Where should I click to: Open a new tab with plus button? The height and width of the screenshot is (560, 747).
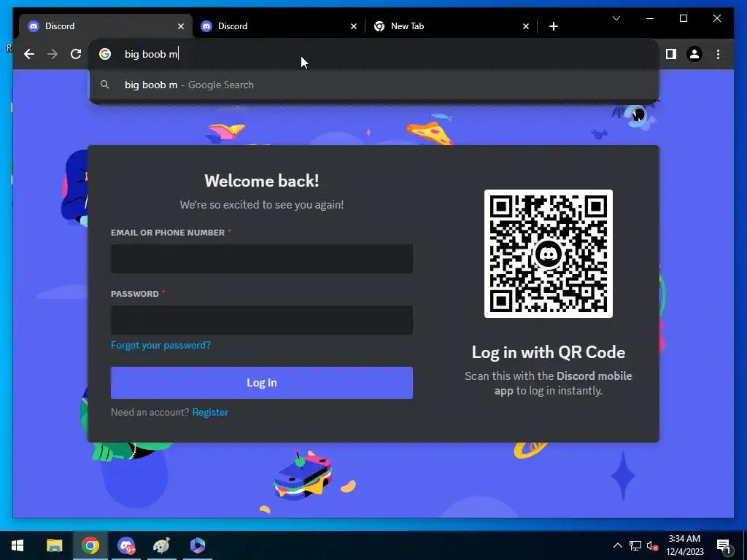[553, 26]
